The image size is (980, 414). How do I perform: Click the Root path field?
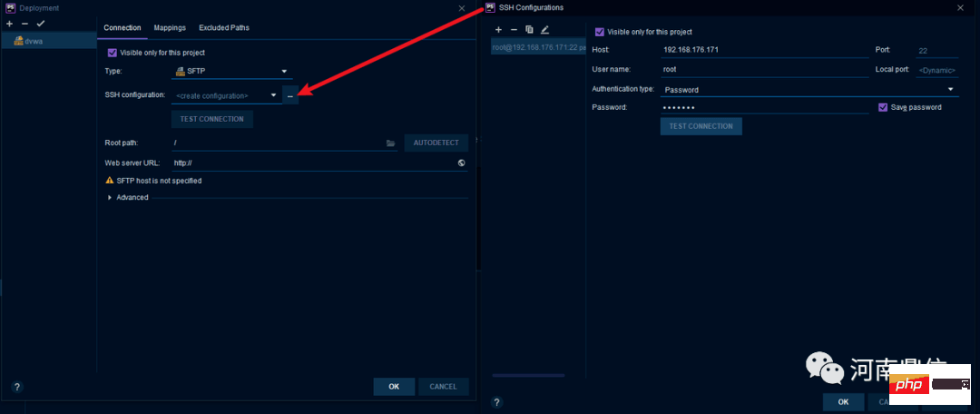284,143
